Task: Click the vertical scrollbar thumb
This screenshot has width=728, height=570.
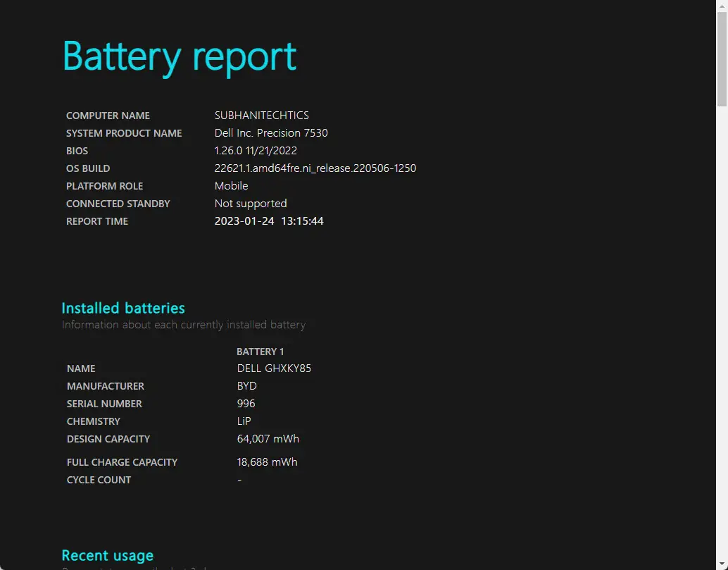Action: [722, 59]
